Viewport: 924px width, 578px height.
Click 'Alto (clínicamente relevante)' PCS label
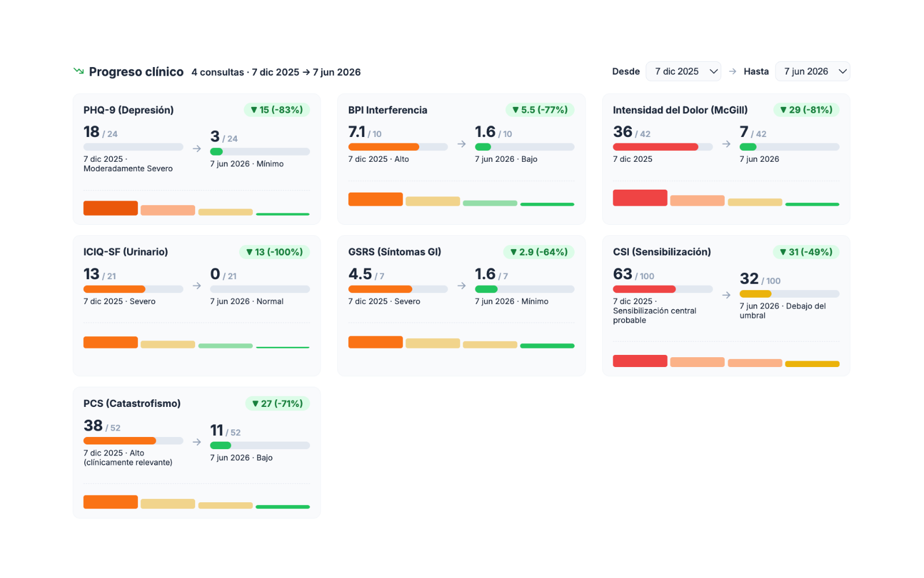coord(128,458)
